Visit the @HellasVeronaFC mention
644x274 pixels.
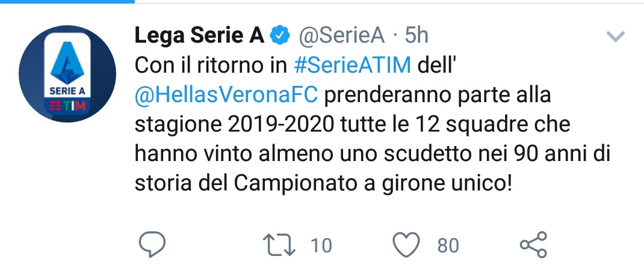[x=226, y=95]
